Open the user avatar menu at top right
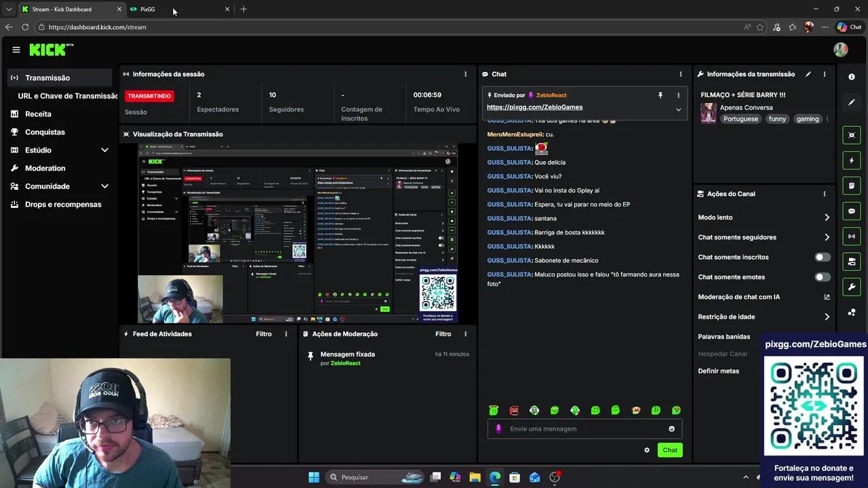868x488 pixels. (841, 49)
